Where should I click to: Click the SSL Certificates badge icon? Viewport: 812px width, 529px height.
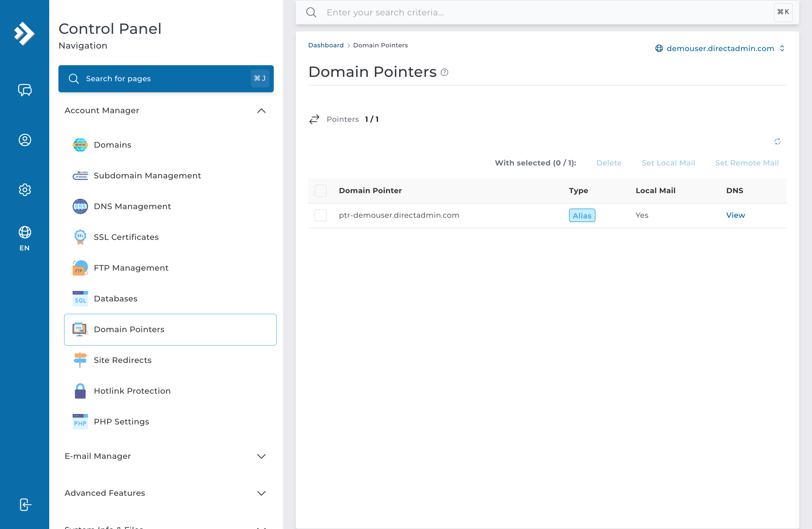(80, 237)
